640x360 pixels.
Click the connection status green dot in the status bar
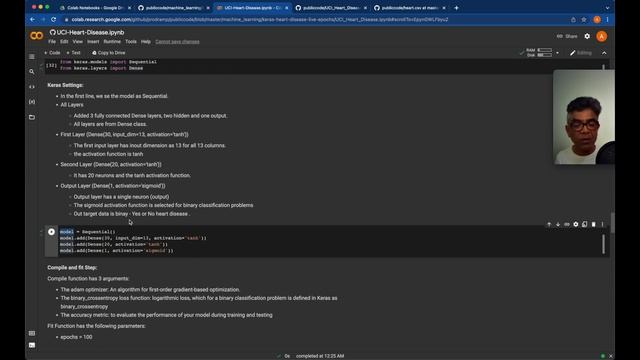(x=602, y=356)
